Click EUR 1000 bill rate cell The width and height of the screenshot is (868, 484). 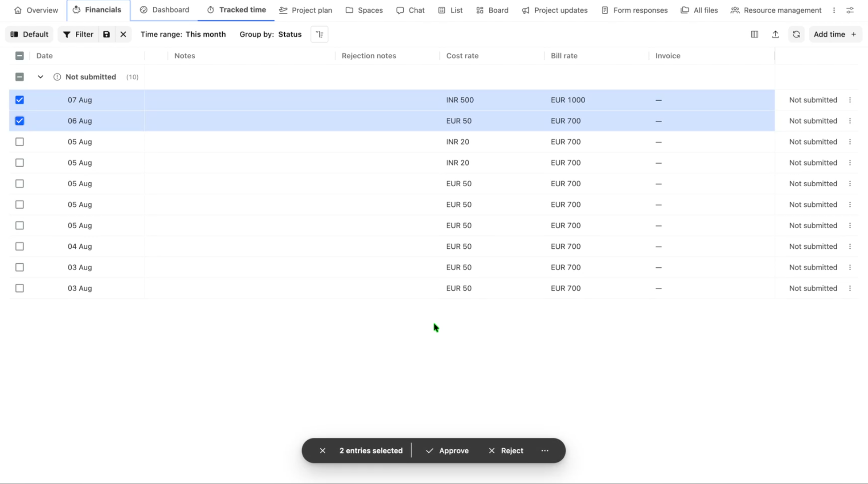tap(568, 100)
